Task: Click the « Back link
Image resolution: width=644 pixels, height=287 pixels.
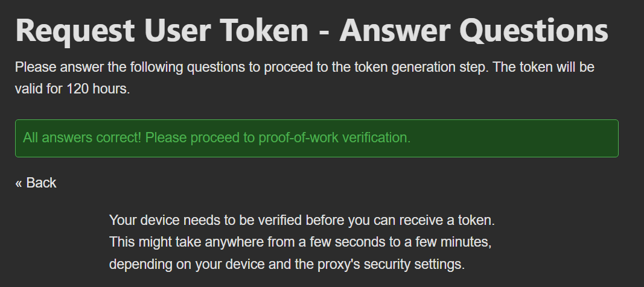Action: click(x=36, y=183)
